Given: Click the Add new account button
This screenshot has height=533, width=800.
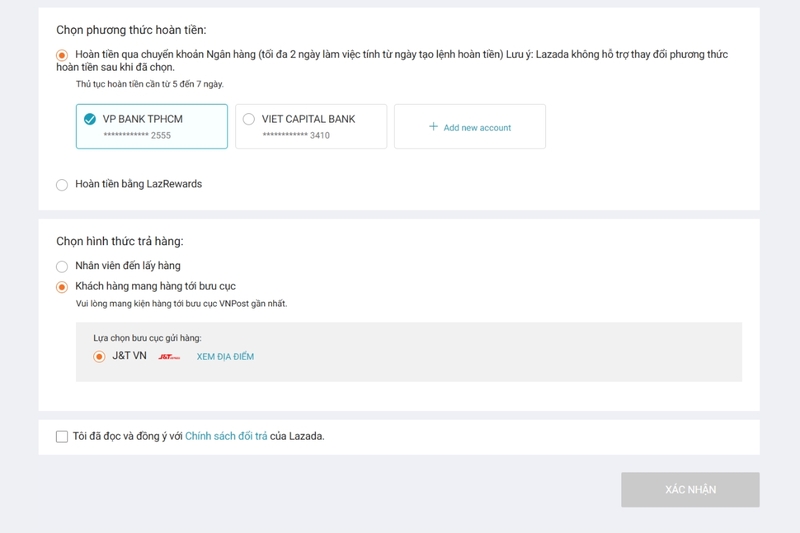Looking at the screenshot, I should click(470, 126).
